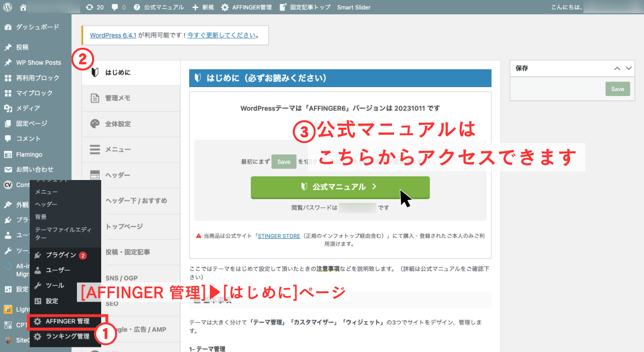Click the green 公式マニュアル button
This screenshot has width=644, height=352.
click(x=340, y=187)
